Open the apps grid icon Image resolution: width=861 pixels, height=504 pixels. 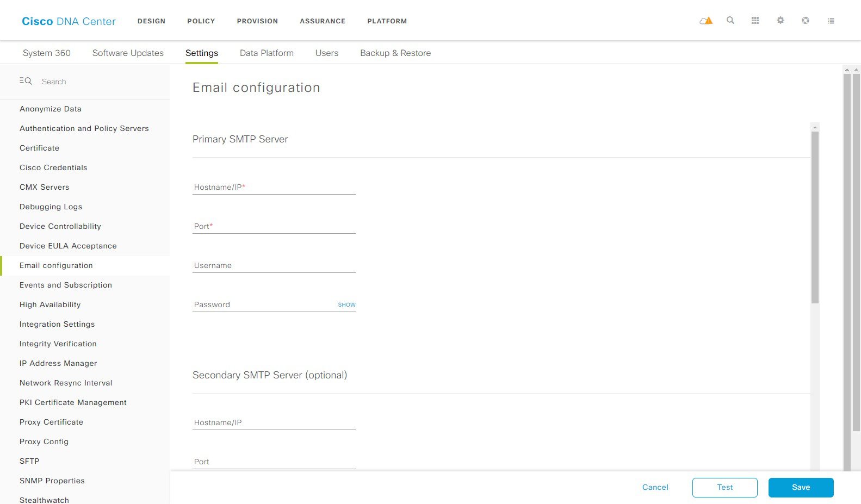tap(755, 21)
